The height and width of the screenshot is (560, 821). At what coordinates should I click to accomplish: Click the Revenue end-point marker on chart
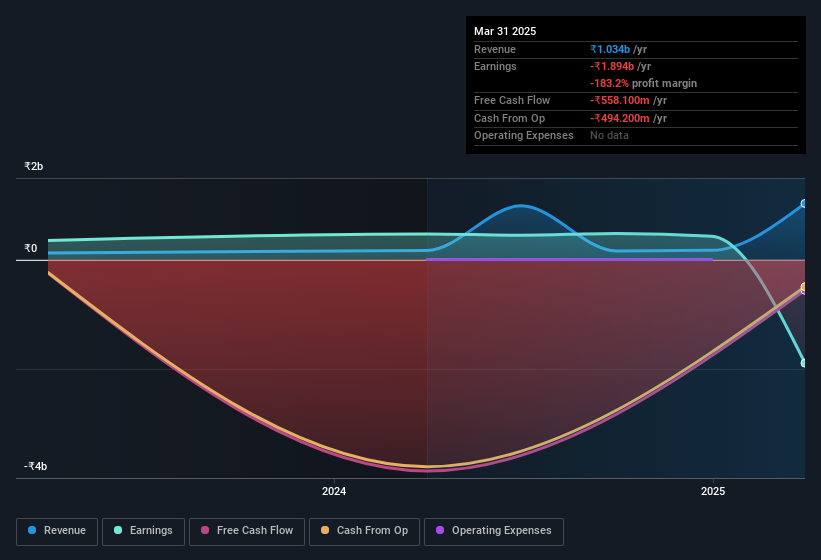(x=804, y=204)
